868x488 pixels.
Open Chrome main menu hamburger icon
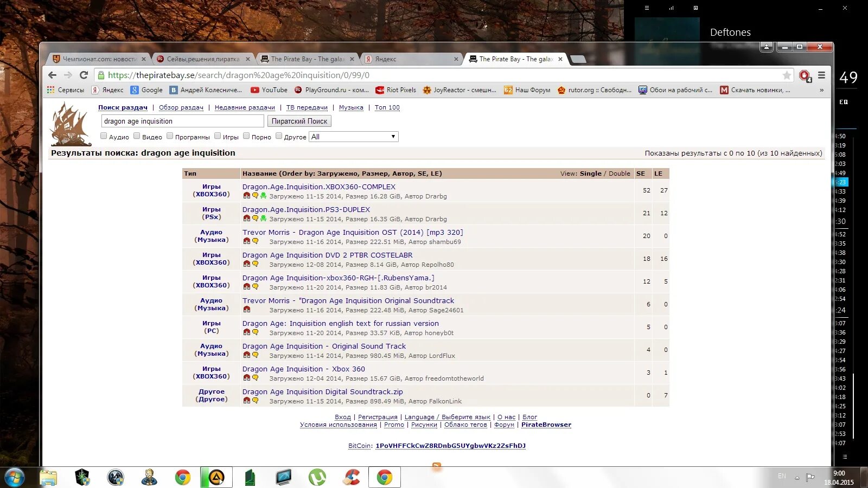click(x=822, y=75)
